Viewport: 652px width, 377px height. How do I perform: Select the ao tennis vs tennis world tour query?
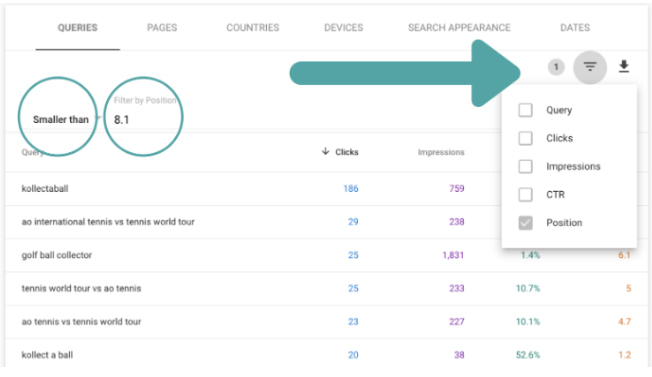point(81,322)
